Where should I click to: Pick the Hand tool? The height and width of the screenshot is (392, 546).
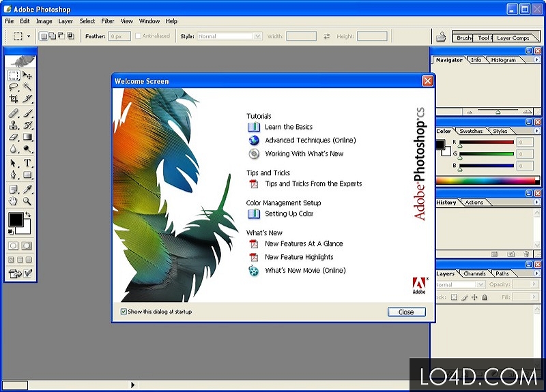(x=14, y=201)
